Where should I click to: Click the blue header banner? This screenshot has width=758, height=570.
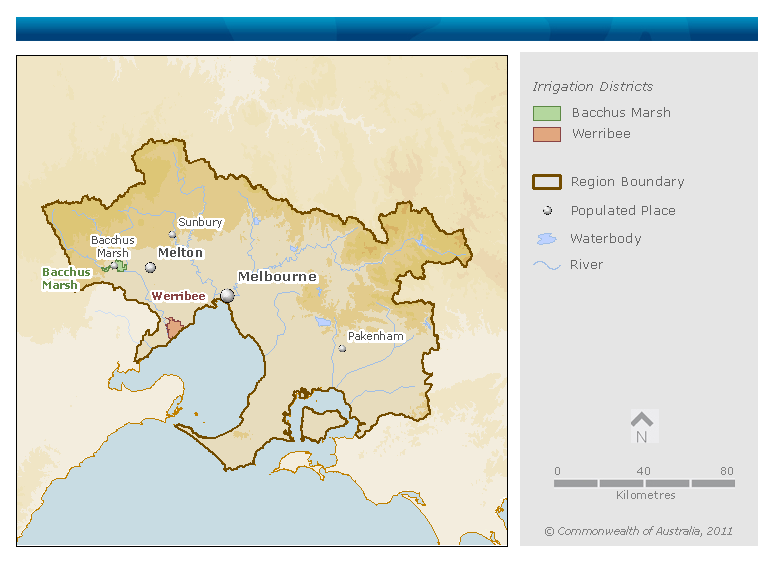coord(387,29)
